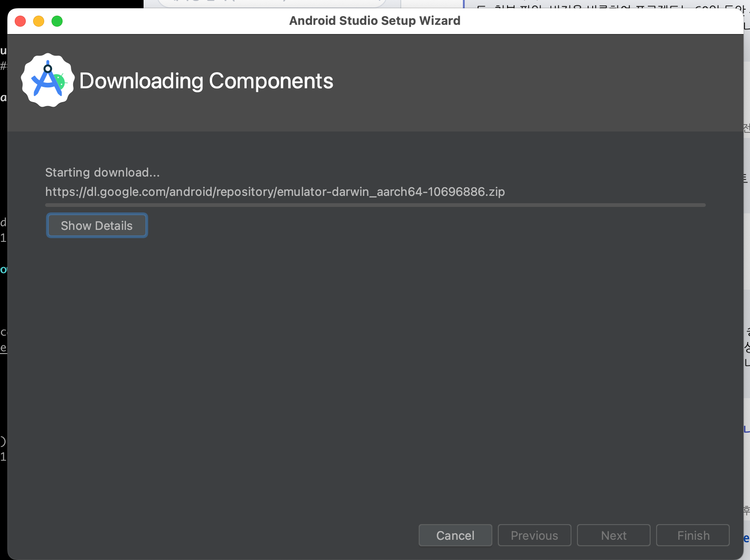
Task: Maximize the wizard using the green button
Action: pos(57,21)
